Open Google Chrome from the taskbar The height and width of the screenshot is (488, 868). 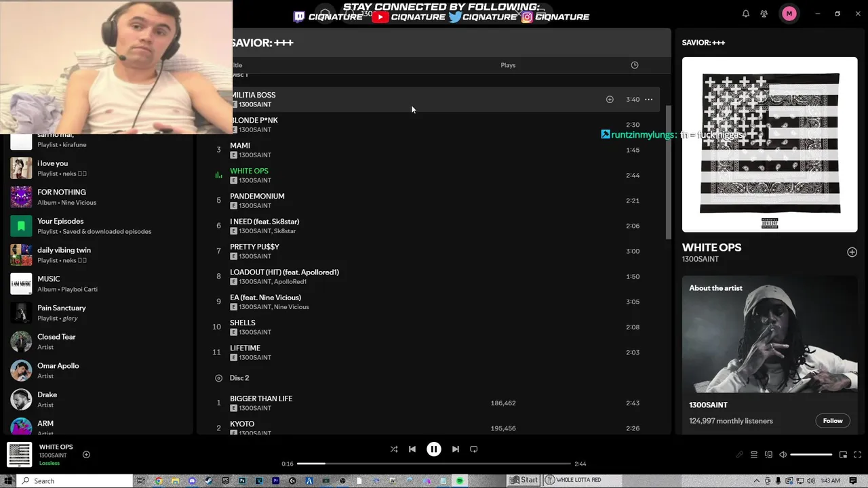click(x=159, y=481)
